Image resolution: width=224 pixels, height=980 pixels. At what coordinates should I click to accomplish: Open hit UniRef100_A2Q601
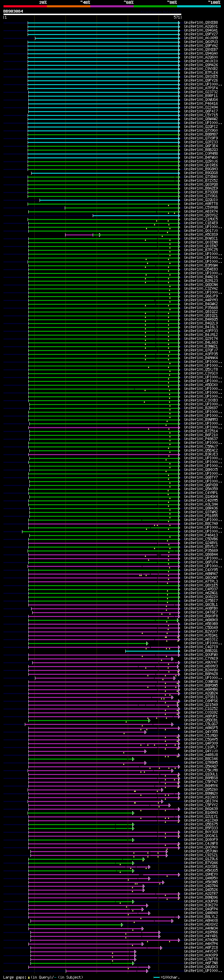point(201,26)
